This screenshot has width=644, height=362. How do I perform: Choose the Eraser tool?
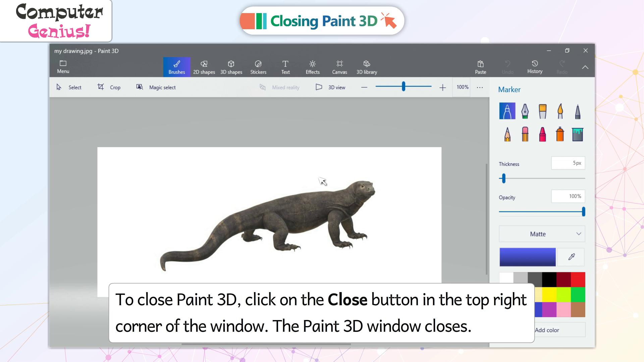pos(525,134)
